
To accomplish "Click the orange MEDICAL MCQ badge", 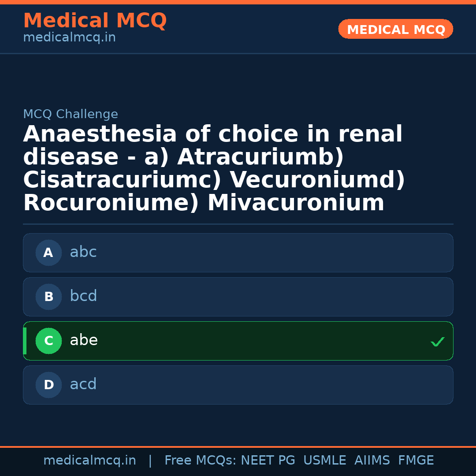I will 395,29.
